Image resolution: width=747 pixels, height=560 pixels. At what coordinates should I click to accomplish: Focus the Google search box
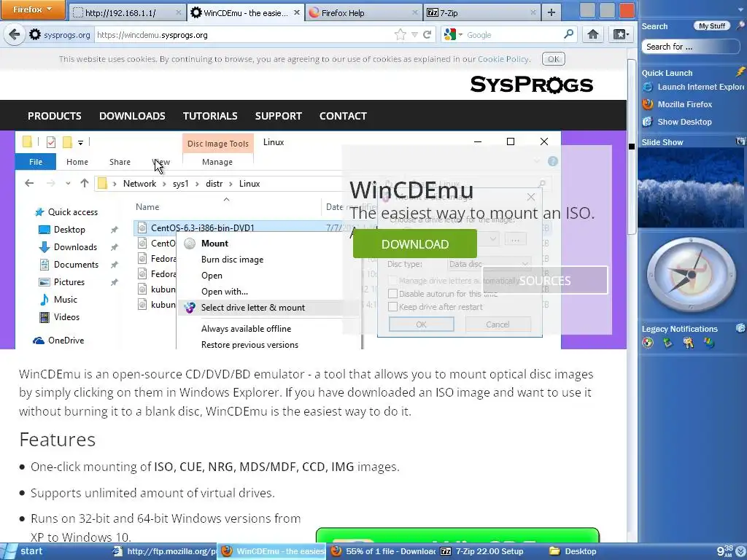click(x=514, y=35)
